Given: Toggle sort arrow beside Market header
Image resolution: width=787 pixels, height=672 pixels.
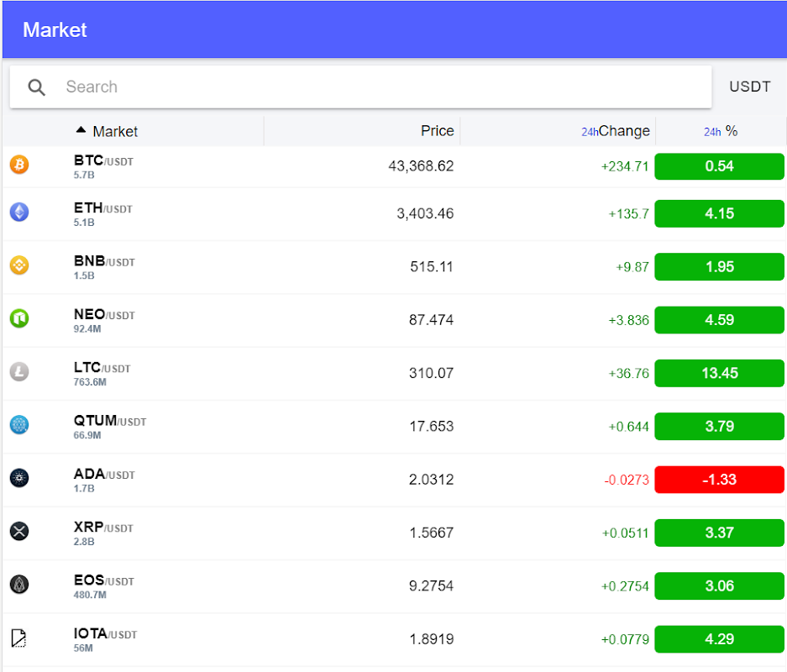Looking at the screenshot, I should tap(81, 130).
